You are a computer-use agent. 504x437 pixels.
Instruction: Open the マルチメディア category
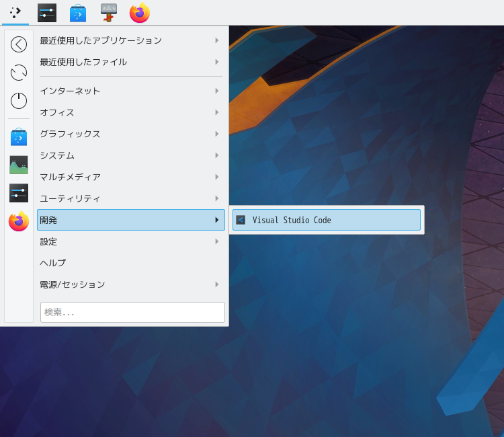[131, 177]
